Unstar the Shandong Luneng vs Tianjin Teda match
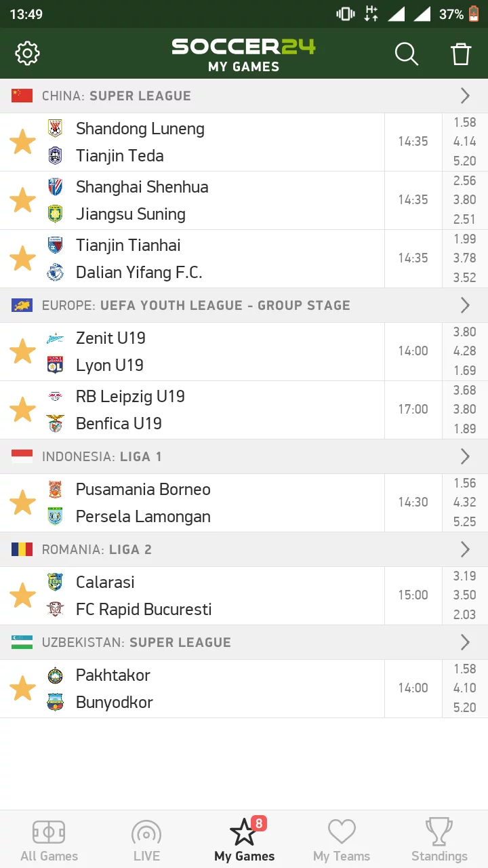Screen dimensions: 488x868 click(x=22, y=142)
